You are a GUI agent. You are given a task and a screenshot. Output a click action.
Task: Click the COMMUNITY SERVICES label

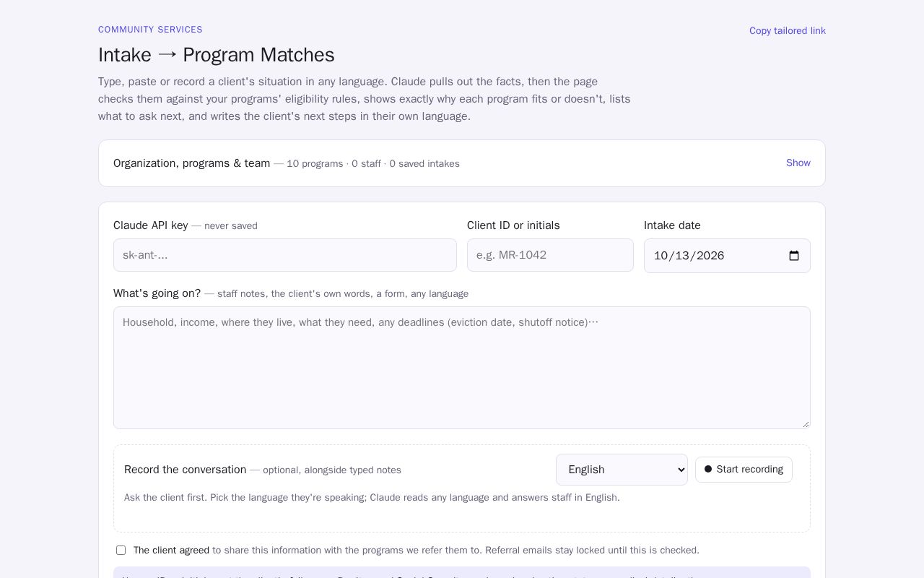150,30
